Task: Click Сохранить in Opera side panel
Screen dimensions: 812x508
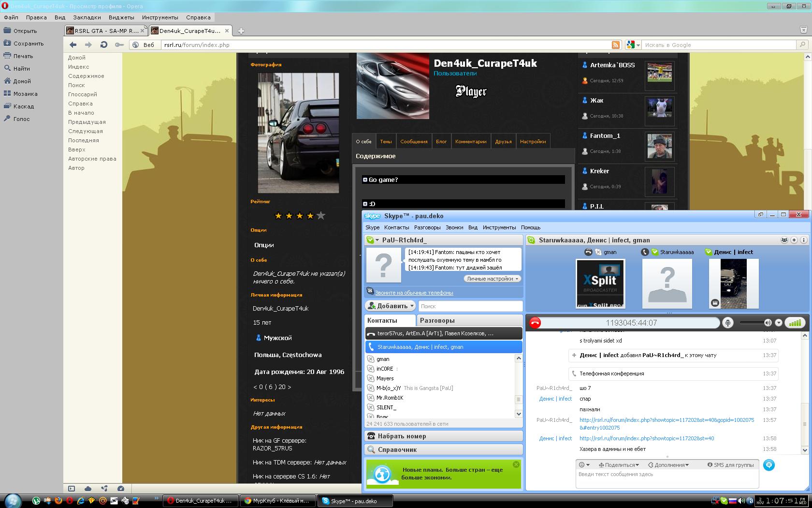Action: pos(24,44)
